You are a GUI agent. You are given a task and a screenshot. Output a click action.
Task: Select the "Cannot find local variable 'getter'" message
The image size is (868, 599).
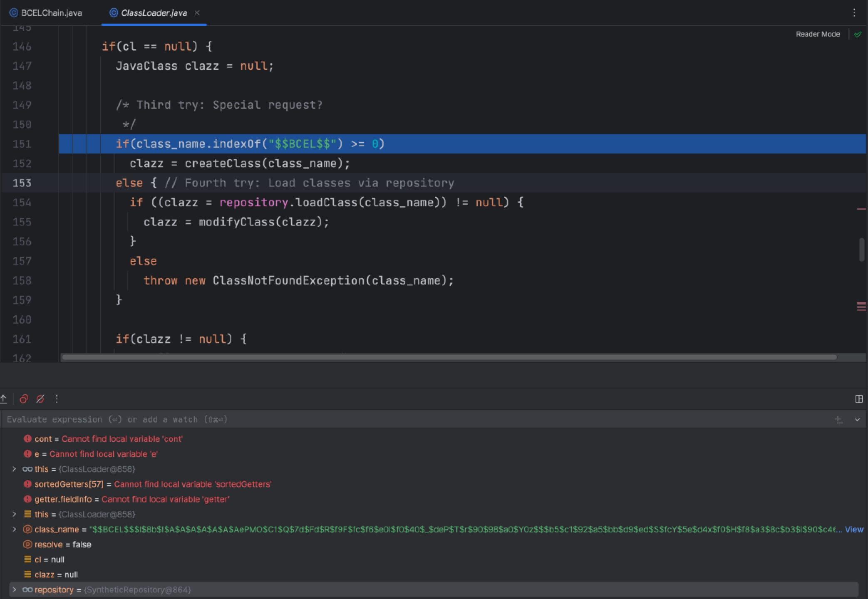tap(165, 499)
